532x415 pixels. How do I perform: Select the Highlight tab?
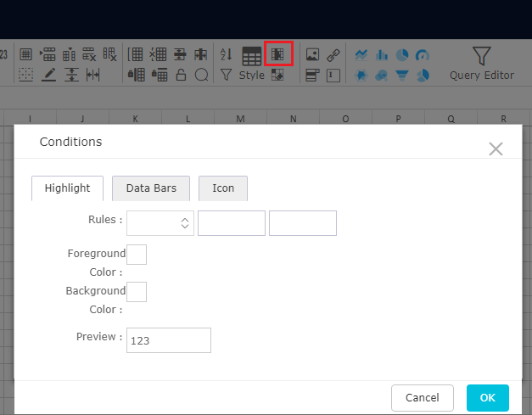coord(67,188)
